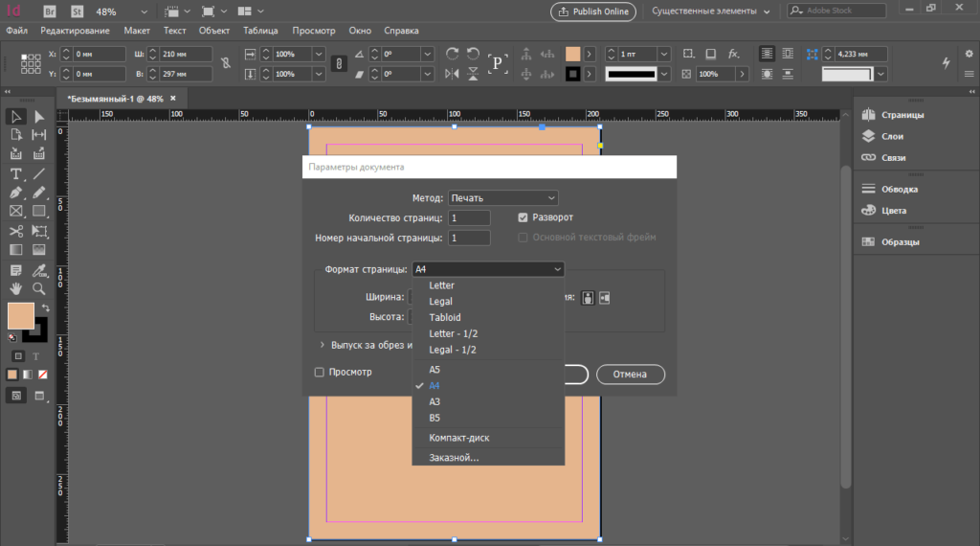Open the Метод dropdown

click(x=503, y=197)
